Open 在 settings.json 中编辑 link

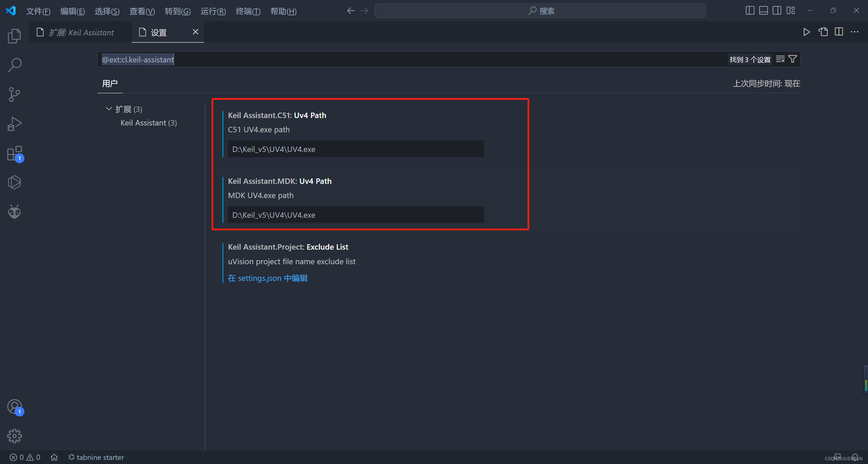point(268,278)
